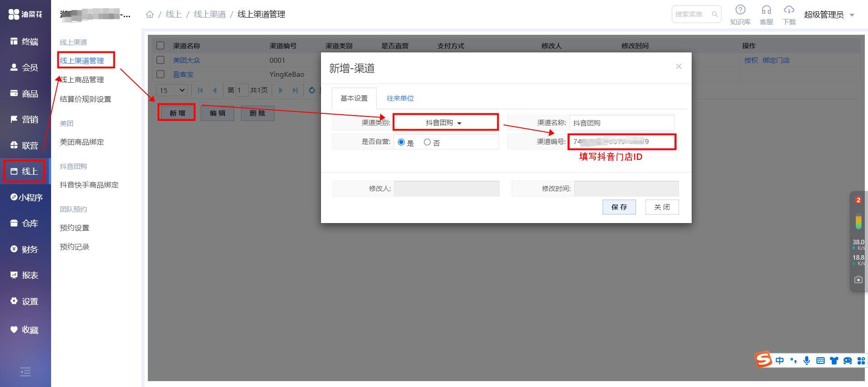Open 预约设置 menu item

(x=75, y=228)
